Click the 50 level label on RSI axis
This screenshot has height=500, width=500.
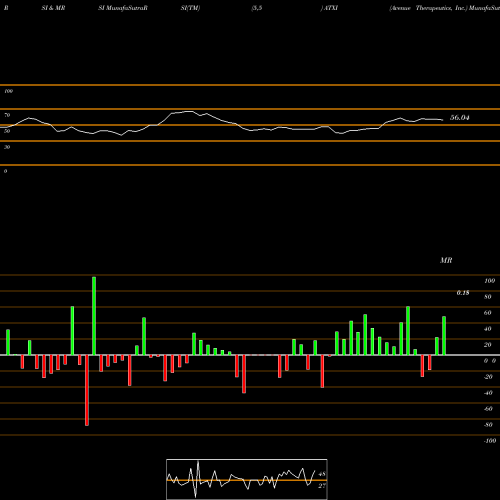pos(7,131)
